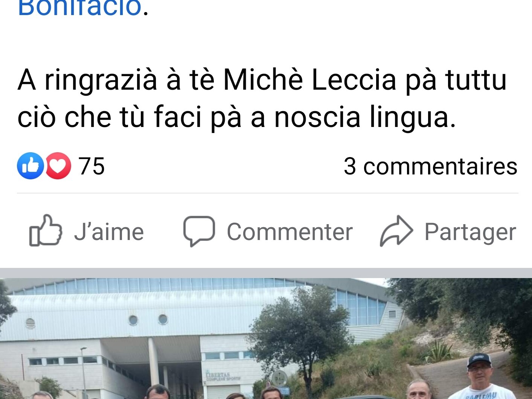This screenshot has height=399, width=532.
Task: Select the post line mentioning Michè Leccia
Action: click(262, 80)
